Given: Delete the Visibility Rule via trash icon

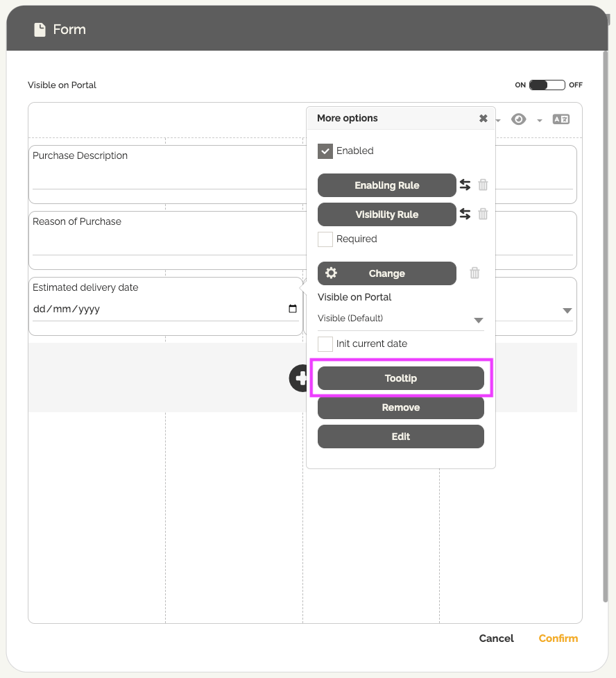Looking at the screenshot, I should pyautogui.click(x=484, y=214).
